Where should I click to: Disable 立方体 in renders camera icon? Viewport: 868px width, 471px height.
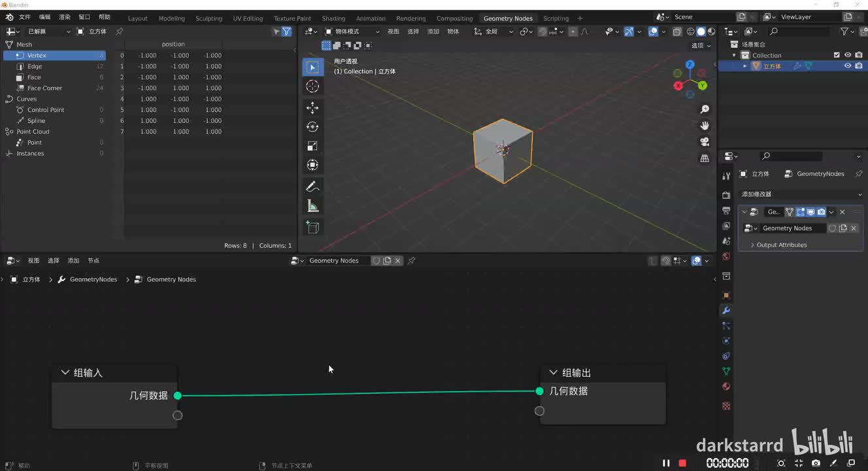point(859,65)
